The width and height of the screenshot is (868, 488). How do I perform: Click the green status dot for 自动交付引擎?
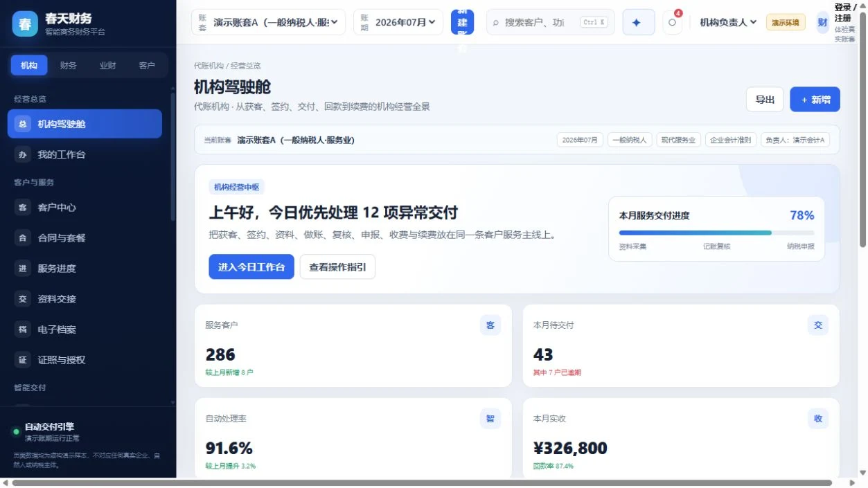(16, 432)
